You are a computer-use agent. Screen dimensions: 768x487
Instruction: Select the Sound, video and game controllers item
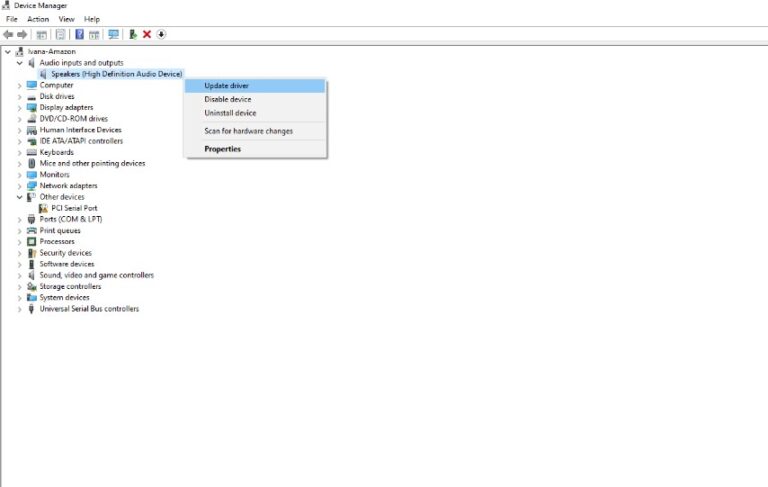(96, 275)
